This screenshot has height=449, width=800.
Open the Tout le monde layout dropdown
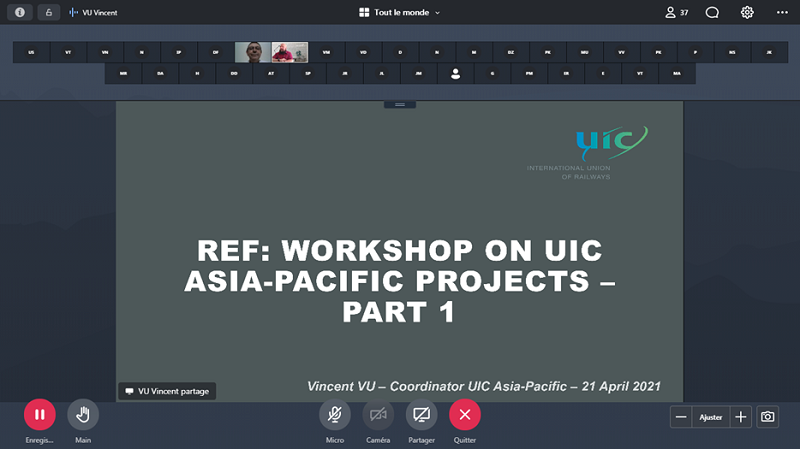(x=399, y=12)
